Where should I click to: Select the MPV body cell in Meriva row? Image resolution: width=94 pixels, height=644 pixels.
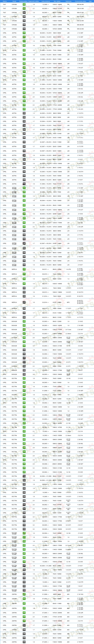pos(68,302)
